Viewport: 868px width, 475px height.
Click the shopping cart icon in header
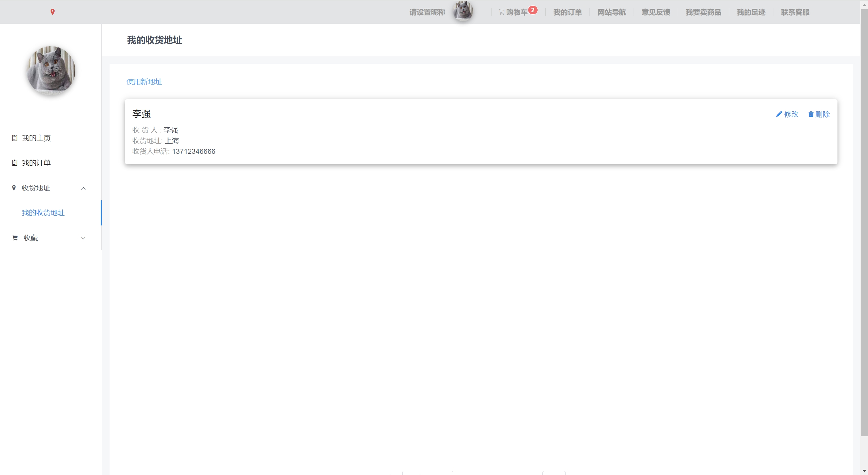pos(501,12)
